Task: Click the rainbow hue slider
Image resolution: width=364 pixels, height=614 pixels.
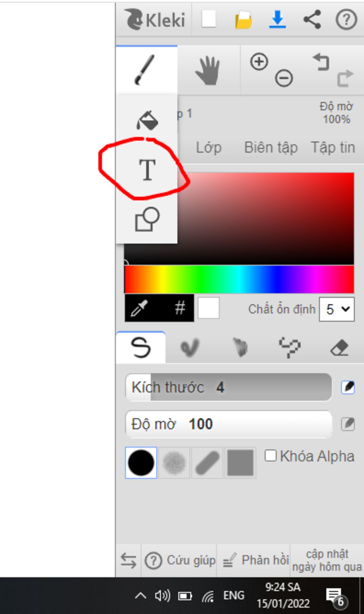Action: [239, 279]
